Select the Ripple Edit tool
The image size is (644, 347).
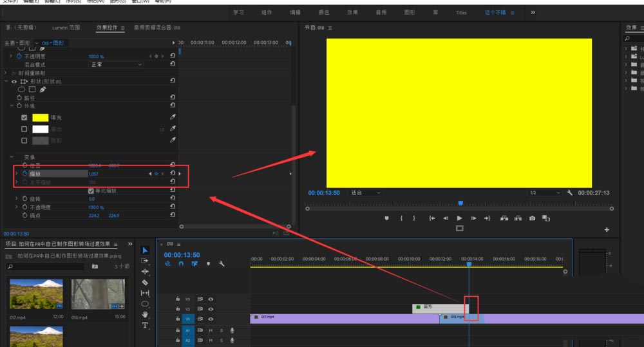pyautogui.click(x=145, y=272)
